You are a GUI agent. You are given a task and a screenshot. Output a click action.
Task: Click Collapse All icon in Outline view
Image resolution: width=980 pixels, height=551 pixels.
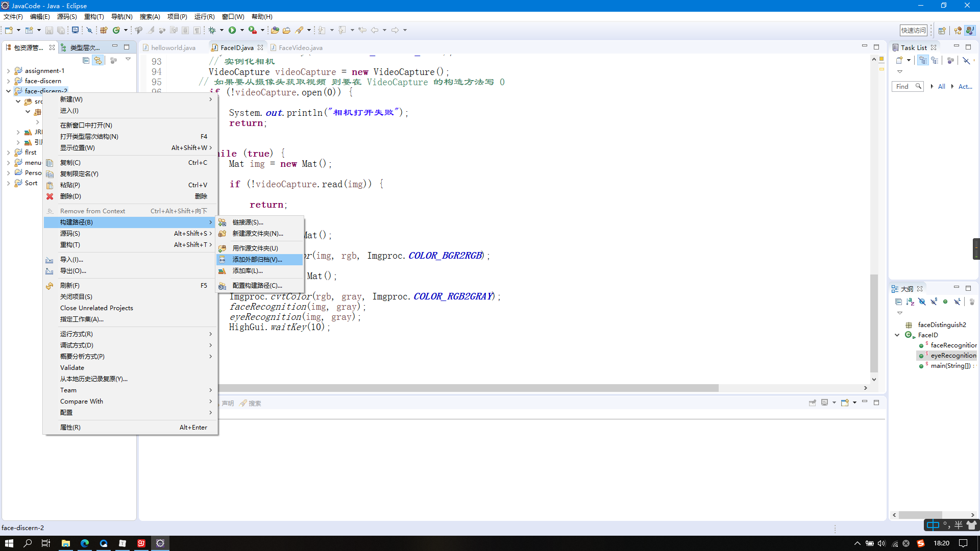point(898,302)
